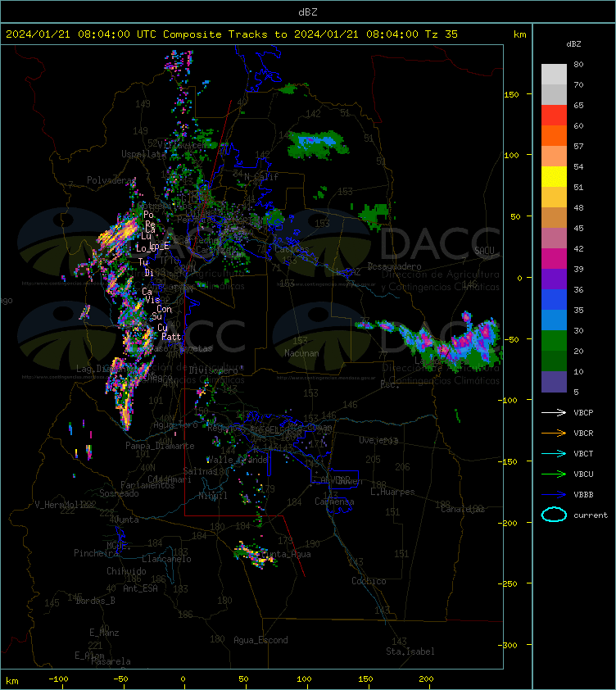The height and width of the screenshot is (690, 616).
Task: Click the '54' value on dBZ scale
Action: (x=578, y=167)
